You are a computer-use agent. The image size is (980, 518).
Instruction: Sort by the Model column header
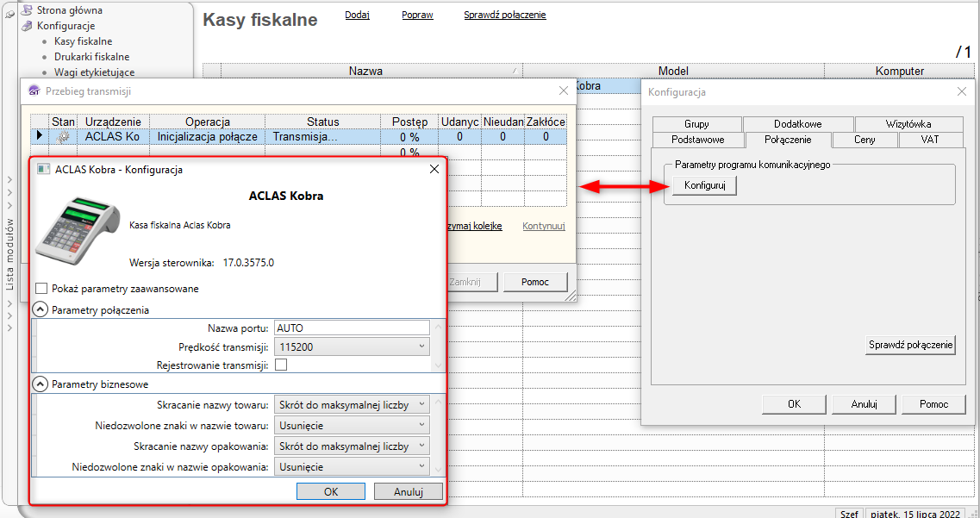click(x=673, y=71)
